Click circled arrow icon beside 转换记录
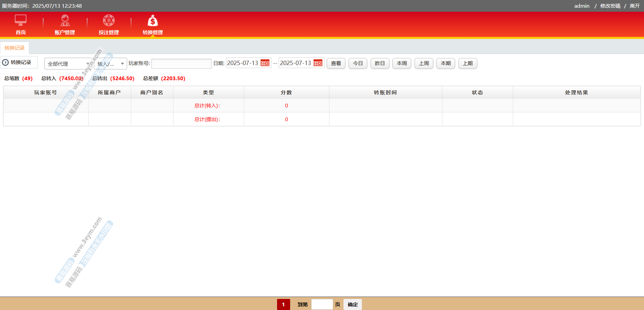Image resolution: width=644 pixels, height=310 pixels. pyautogui.click(x=5, y=62)
